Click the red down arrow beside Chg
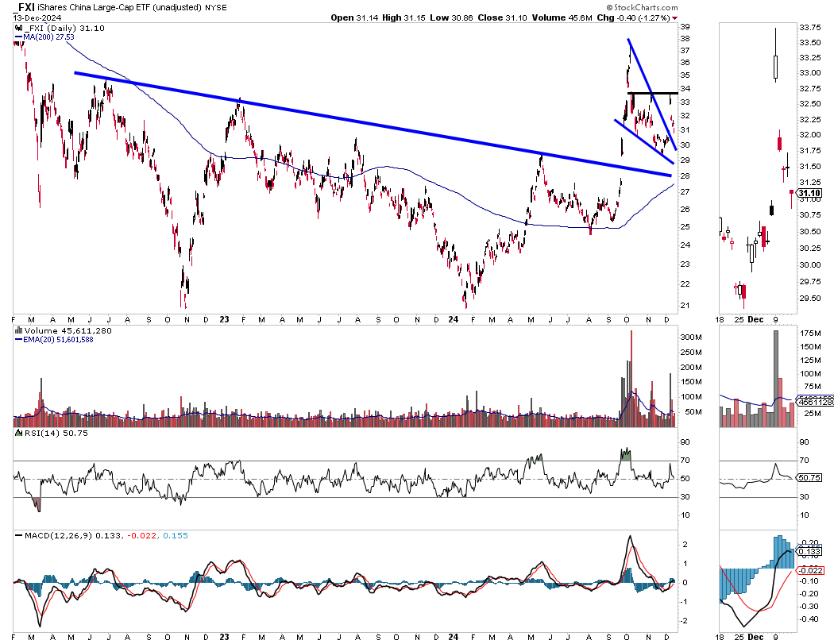This screenshot has width=834, height=644. pyautogui.click(x=674, y=18)
